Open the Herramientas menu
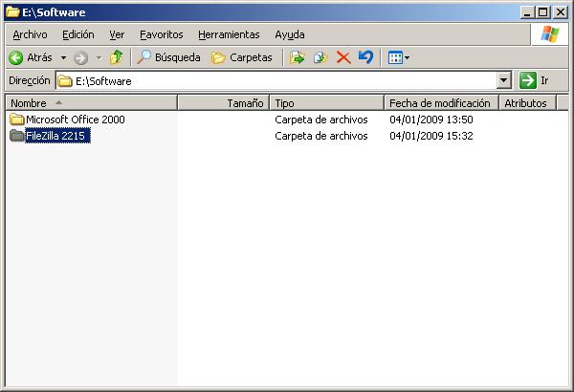The width and height of the screenshot is (574, 392). coord(229,34)
